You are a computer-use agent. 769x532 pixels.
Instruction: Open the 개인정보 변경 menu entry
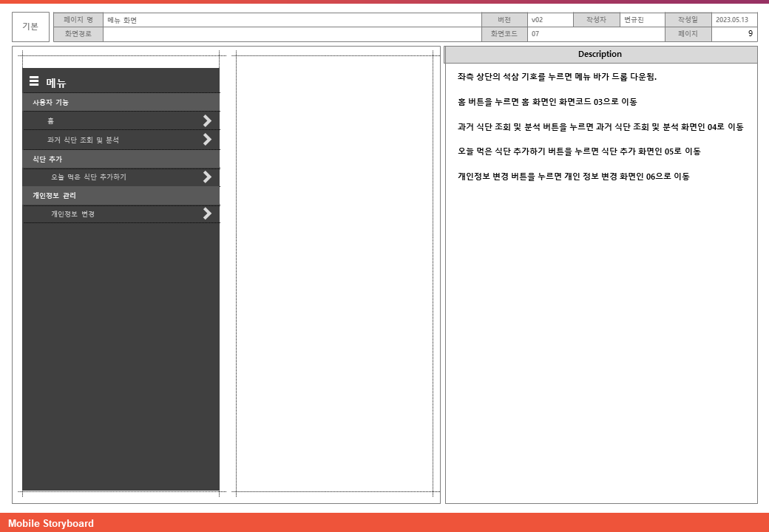121,214
